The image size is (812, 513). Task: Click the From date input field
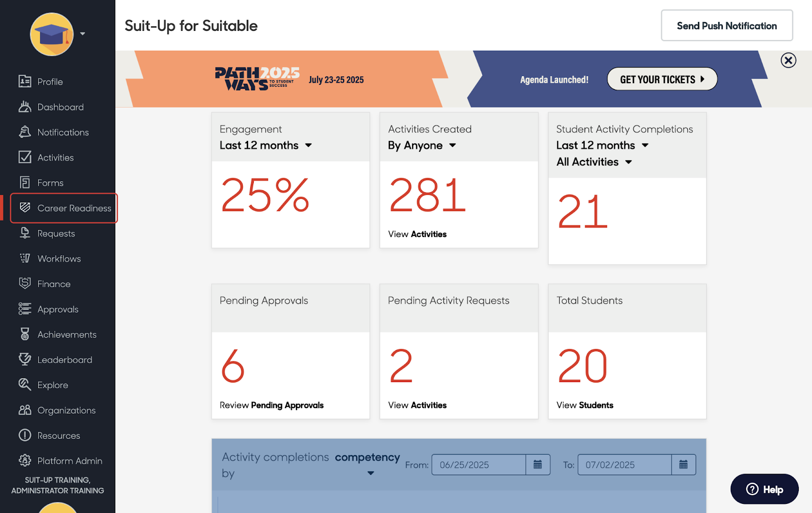[478, 465]
